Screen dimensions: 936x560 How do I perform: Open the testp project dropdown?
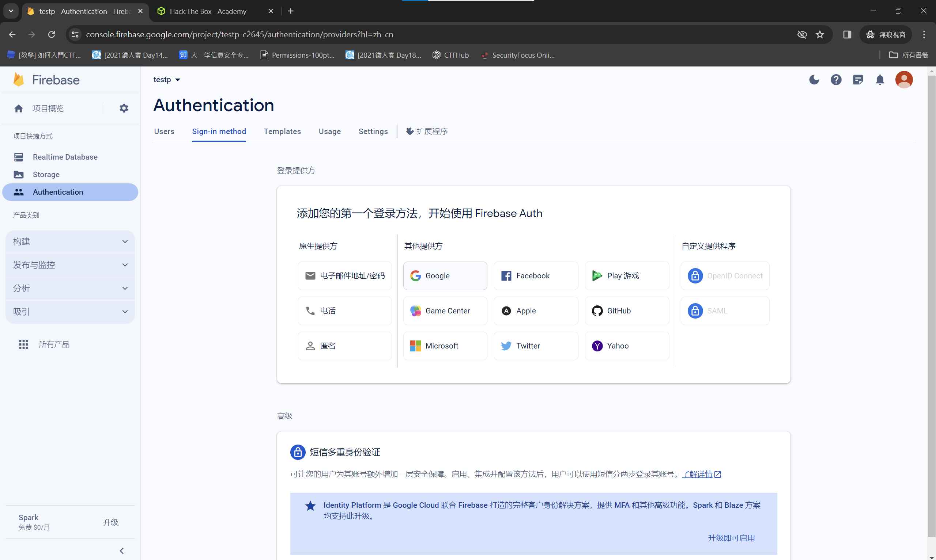167,80
